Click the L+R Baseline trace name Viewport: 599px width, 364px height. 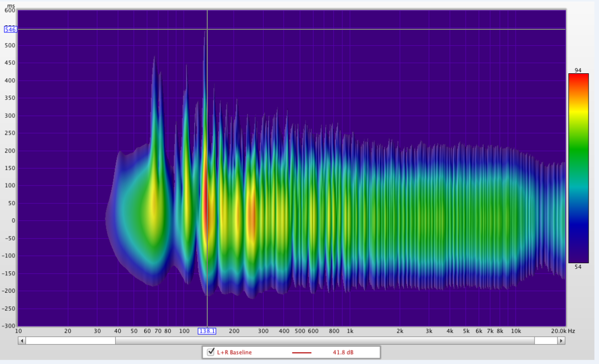pos(234,353)
